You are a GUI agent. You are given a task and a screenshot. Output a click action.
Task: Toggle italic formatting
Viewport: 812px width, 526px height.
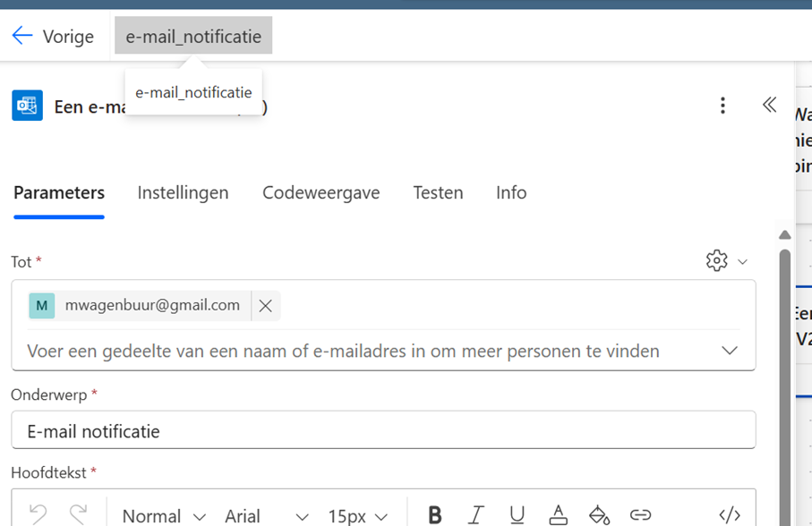tap(475, 514)
